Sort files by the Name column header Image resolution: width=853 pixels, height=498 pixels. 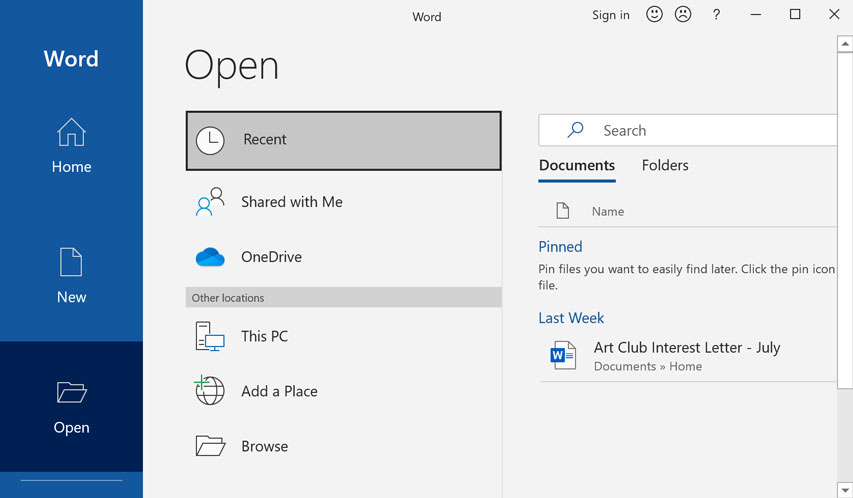click(x=607, y=211)
